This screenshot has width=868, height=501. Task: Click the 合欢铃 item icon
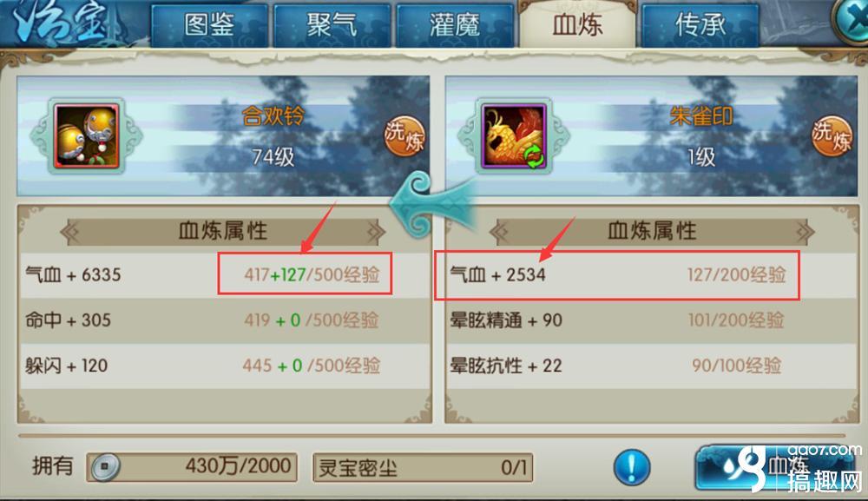(x=86, y=135)
